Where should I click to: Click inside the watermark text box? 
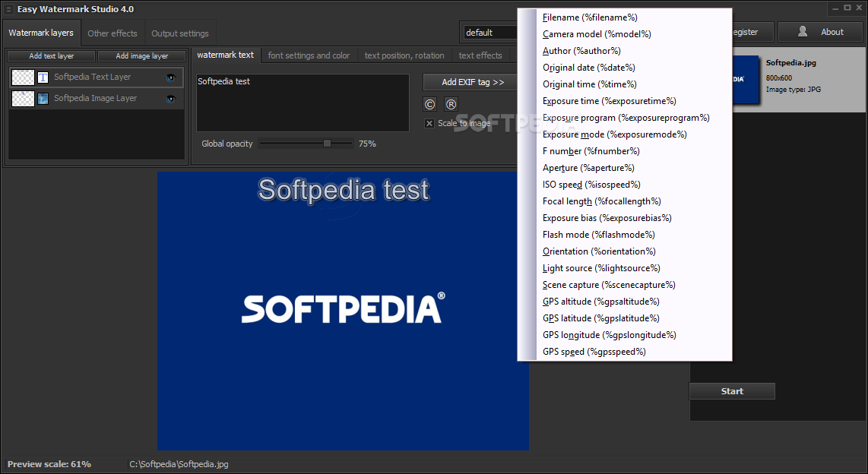(303, 103)
